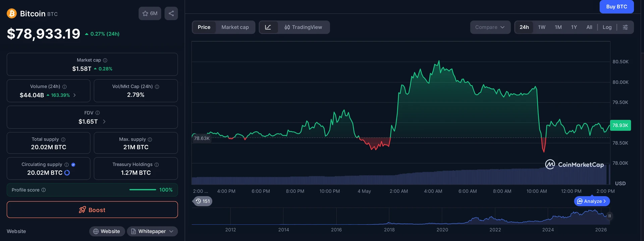Click 2018 on the history navigator
644x241 pixels.
click(389, 230)
